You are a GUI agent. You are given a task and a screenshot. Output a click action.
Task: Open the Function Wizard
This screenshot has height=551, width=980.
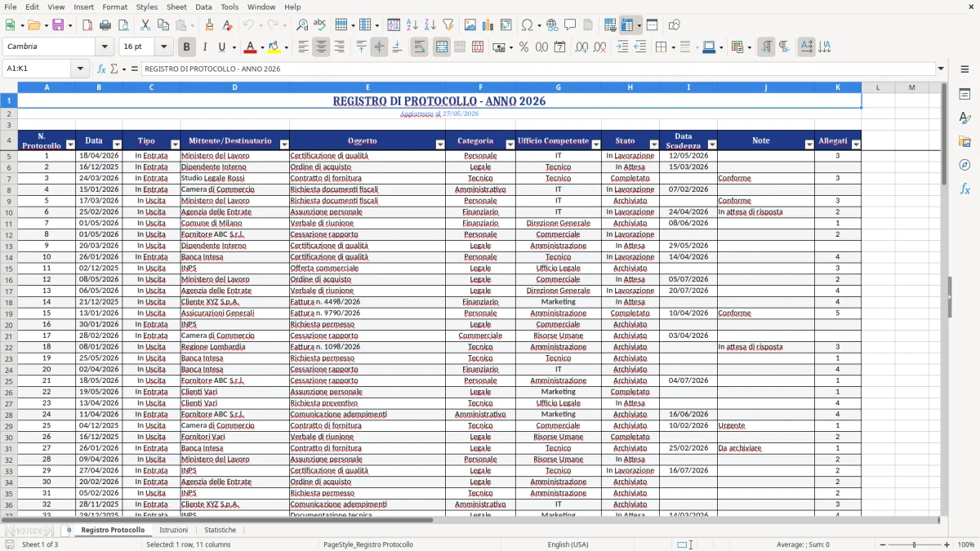point(102,69)
